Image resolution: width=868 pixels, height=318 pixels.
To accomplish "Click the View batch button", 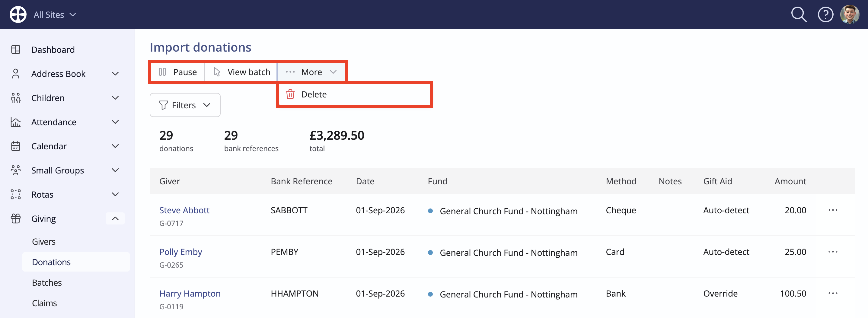I will tap(241, 72).
